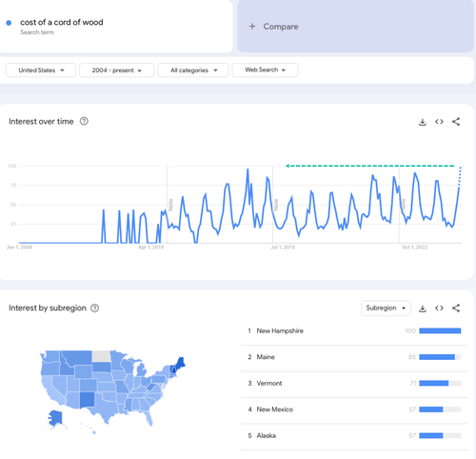Share the Interest over time chart
The width and height of the screenshot is (476, 459).
coord(456,122)
